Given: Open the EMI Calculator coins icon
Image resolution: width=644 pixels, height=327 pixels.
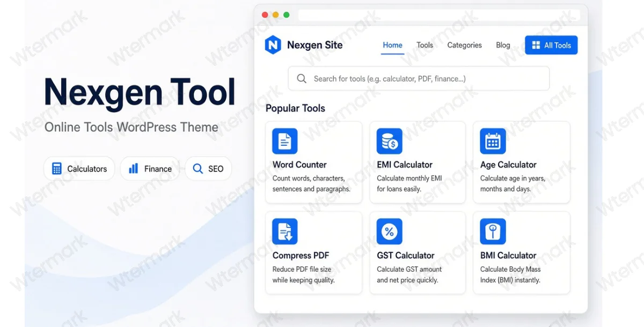Looking at the screenshot, I should point(389,141).
